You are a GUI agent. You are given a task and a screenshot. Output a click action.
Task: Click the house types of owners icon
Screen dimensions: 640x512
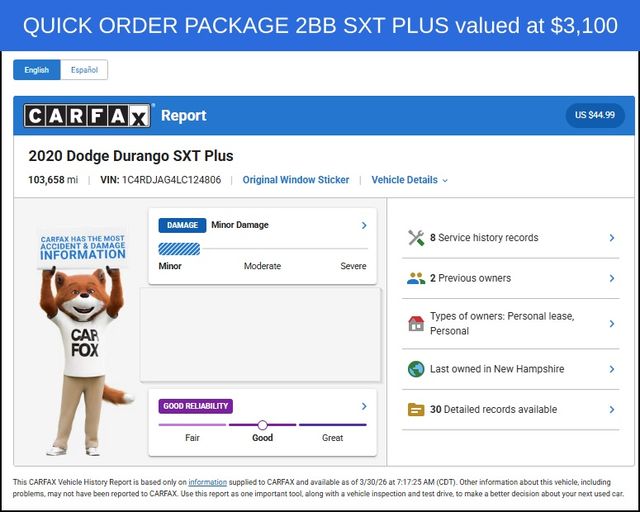pos(416,323)
